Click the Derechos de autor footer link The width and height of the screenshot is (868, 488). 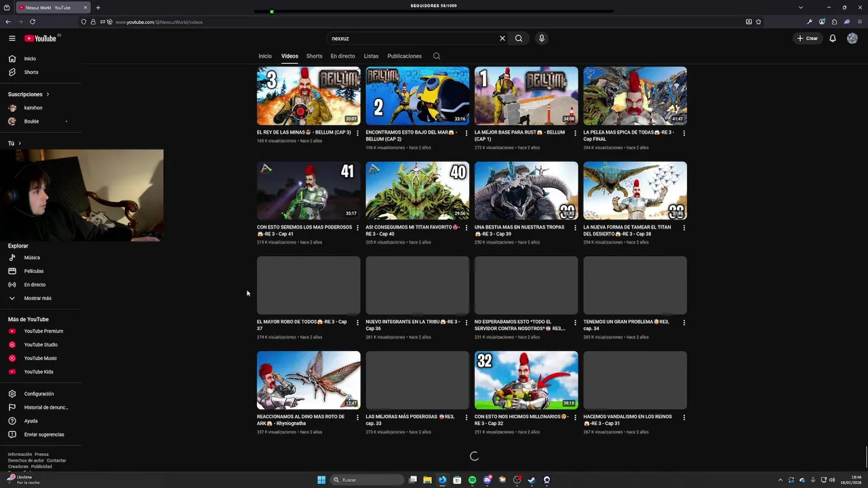[27, 460]
